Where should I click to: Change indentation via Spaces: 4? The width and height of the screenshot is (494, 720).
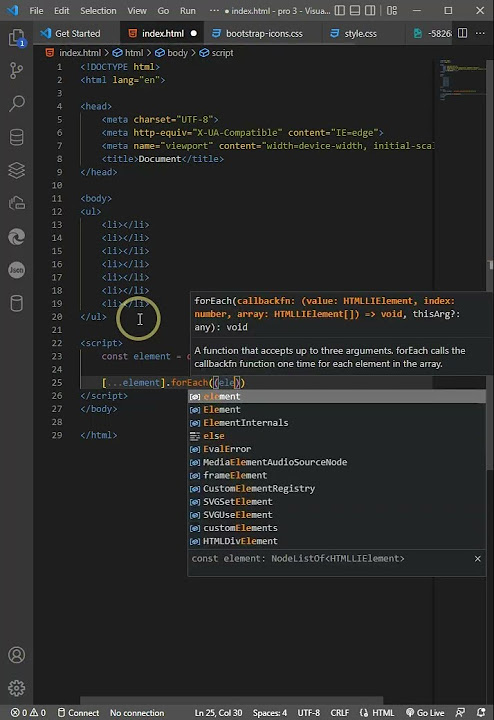click(269, 713)
